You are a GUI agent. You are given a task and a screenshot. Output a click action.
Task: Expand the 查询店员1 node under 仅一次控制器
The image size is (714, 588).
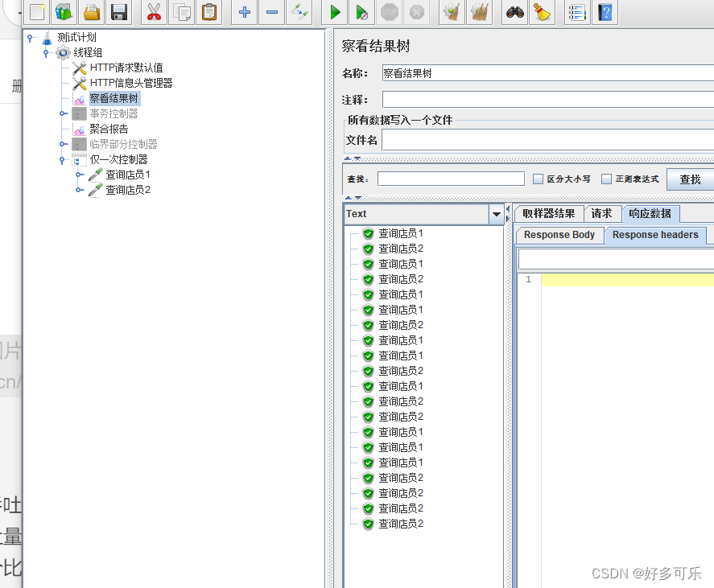[80, 175]
